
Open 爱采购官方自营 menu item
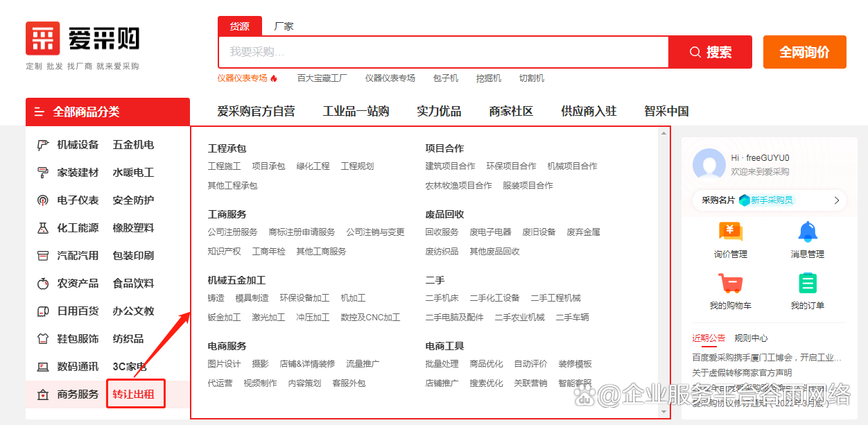pyautogui.click(x=256, y=112)
